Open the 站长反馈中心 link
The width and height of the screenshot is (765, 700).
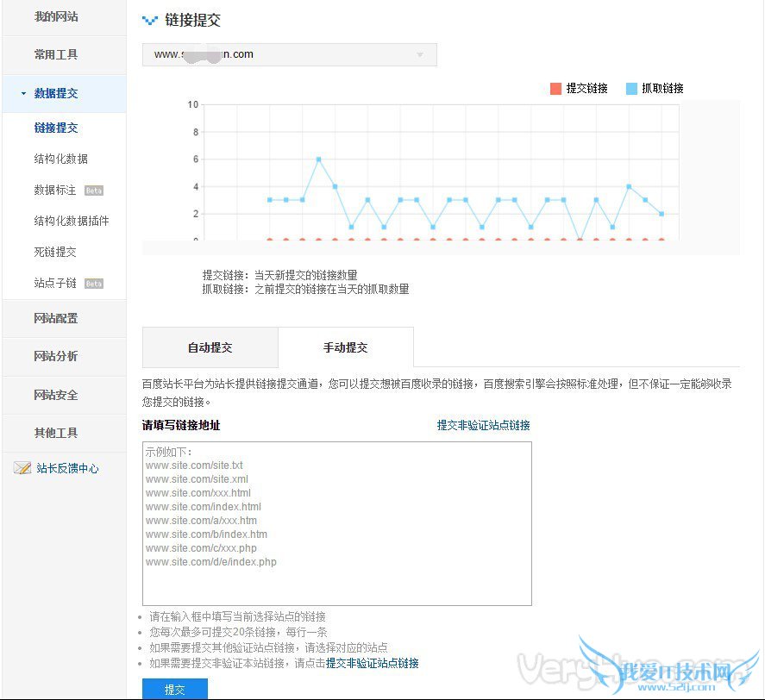click(67, 468)
